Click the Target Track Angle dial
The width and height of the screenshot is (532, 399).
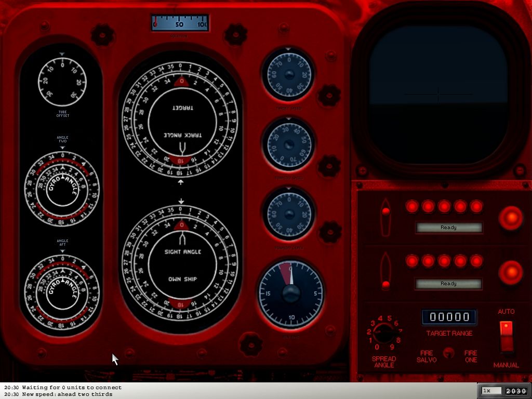click(180, 120)
